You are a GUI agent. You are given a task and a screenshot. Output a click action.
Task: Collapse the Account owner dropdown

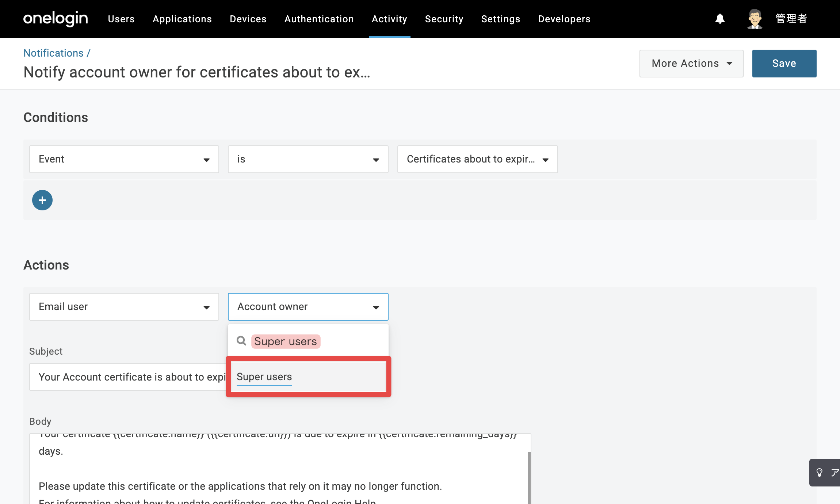pyautogui.click(x=308, y=307)
